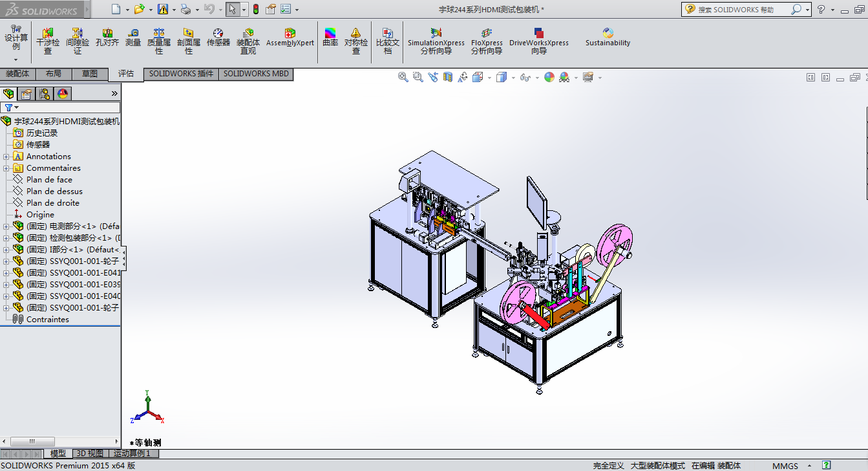Expand the 电测部分<1> component node

click(6, 226)
